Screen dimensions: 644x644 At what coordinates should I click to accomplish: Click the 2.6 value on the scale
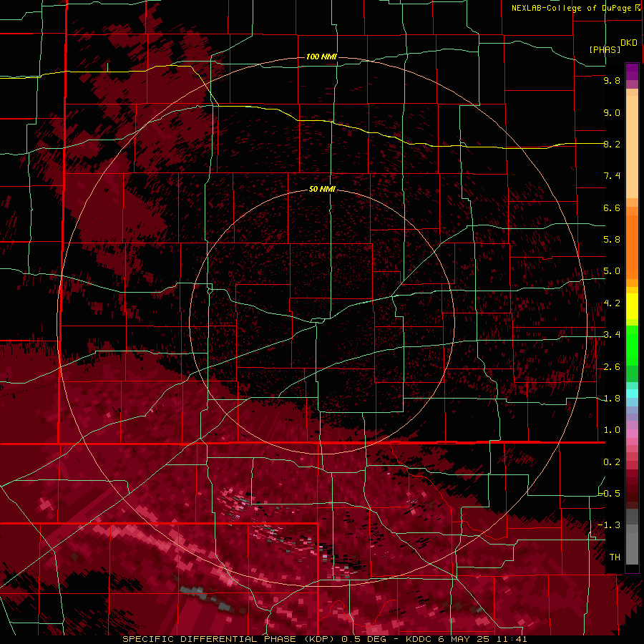point(612,367)
